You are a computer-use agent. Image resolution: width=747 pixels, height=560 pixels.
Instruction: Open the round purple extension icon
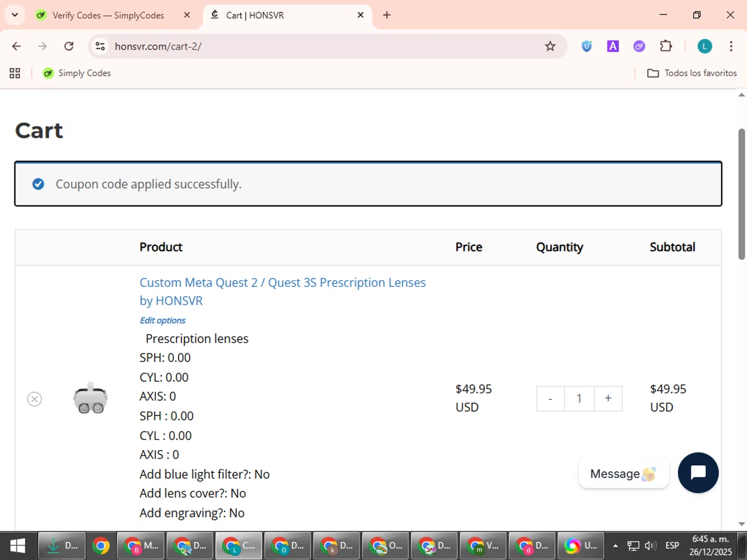point(639,46)
